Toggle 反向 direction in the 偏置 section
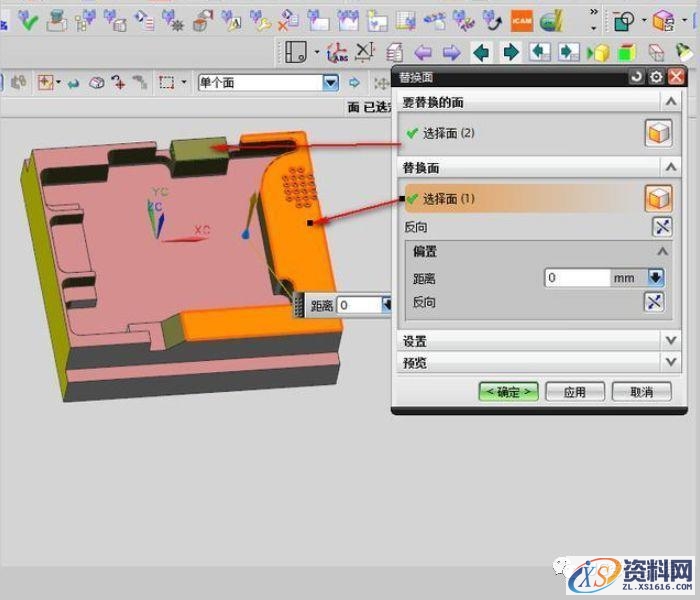Image resolution: width=700 pixels, height=600 pixels. coord(655,303)
